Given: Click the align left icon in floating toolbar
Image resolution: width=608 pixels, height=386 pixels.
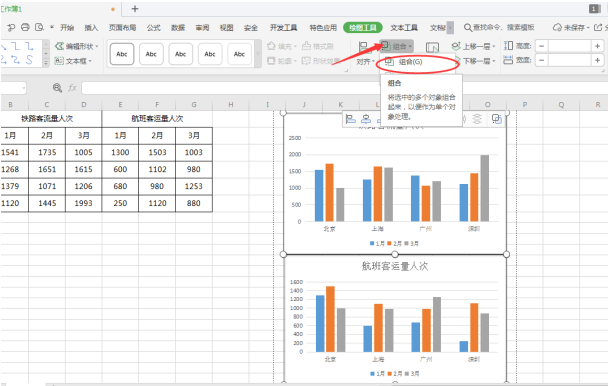Looking at the screenshot, I should (x=351, y=119).
